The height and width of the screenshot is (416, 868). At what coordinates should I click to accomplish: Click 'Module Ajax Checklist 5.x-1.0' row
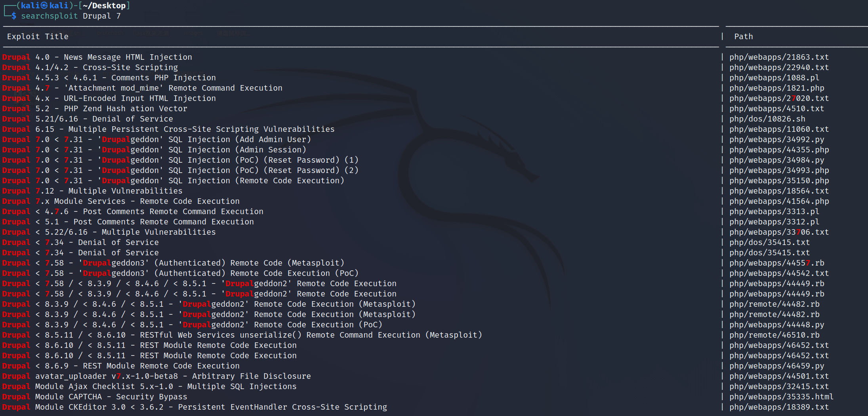(149, 386)
